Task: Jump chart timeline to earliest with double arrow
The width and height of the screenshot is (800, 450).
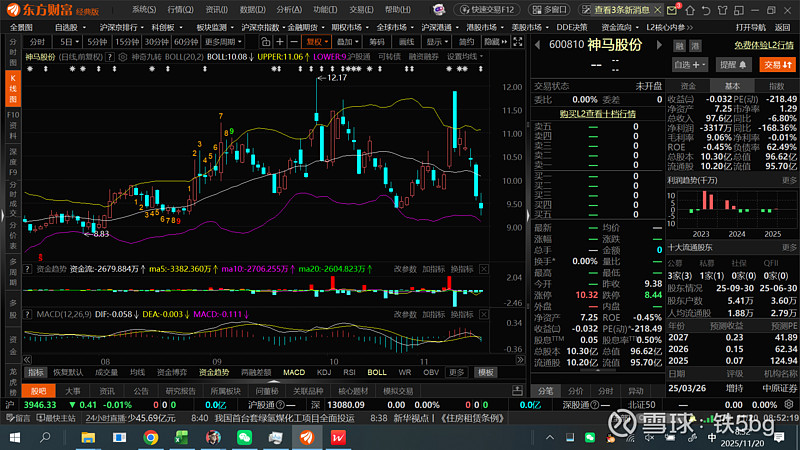Action: click(27, 360)
